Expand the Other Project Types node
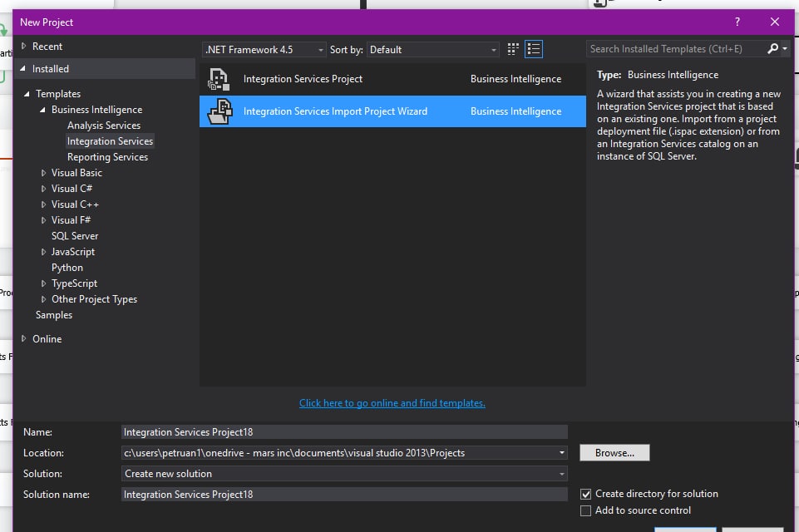Image resolution: width=799 pixels, height=532 pixels. [43, 299]
